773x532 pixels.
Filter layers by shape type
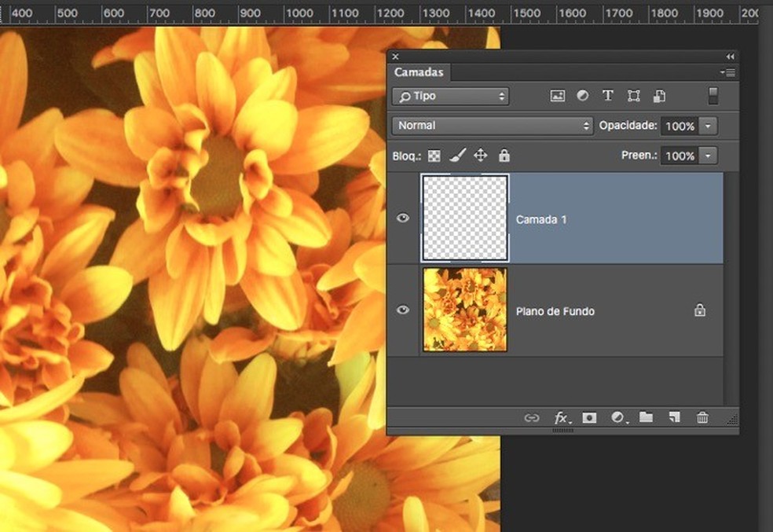(x=633, y=96)
